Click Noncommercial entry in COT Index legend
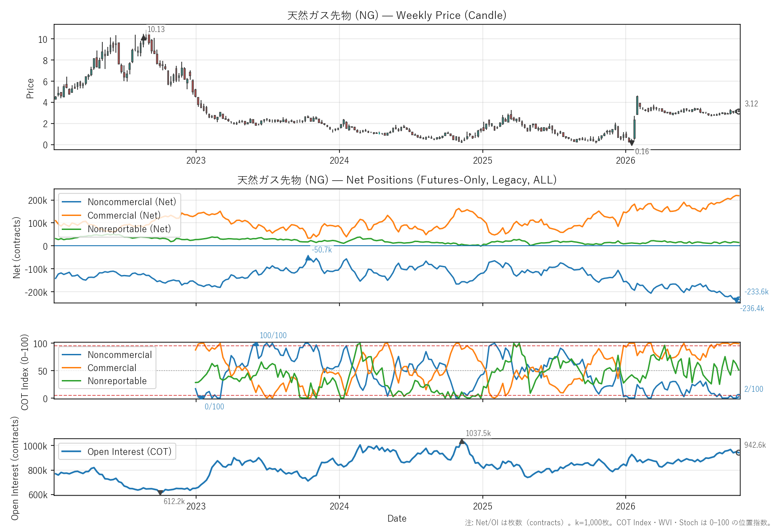The width and height of the screenshot is (779, 532). pos(107,355)
